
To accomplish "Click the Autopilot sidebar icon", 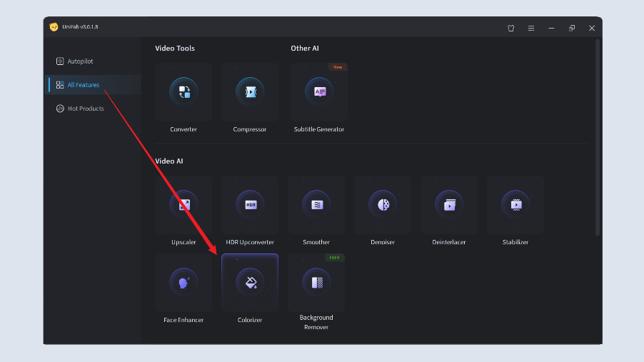I will pyautogui.click(x=60, y=61).
